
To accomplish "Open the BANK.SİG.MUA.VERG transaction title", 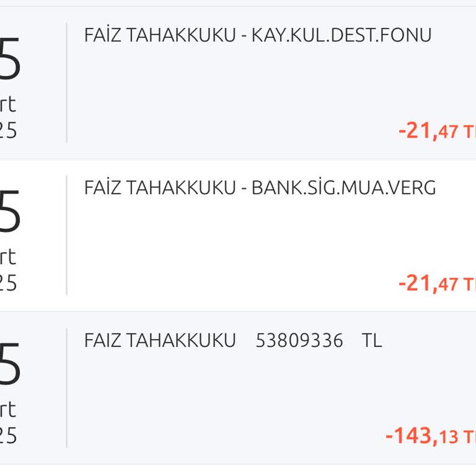I will (260, 187).
